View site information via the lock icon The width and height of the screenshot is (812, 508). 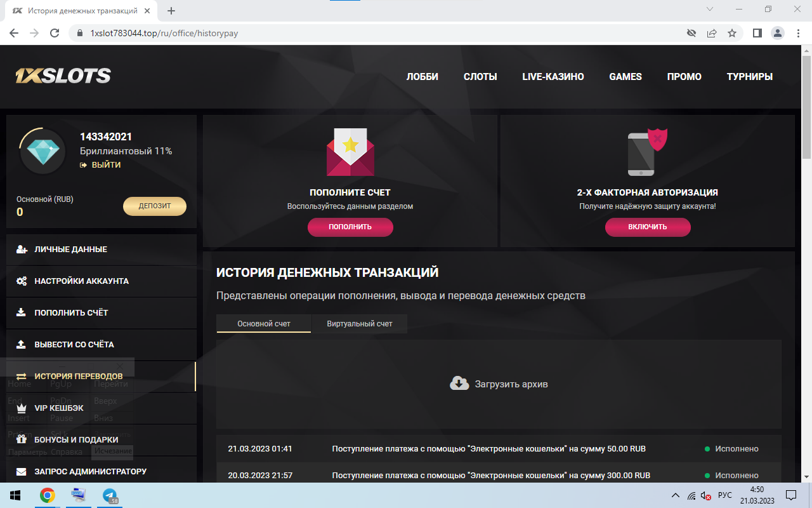click(x=80, y=33)
